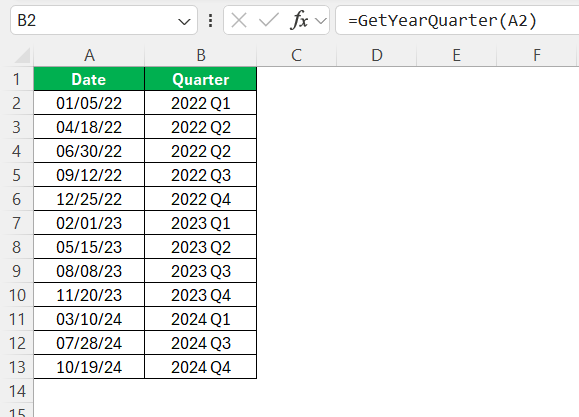
Task: Select cell with date 07/28/24
Action: [89, 343]
